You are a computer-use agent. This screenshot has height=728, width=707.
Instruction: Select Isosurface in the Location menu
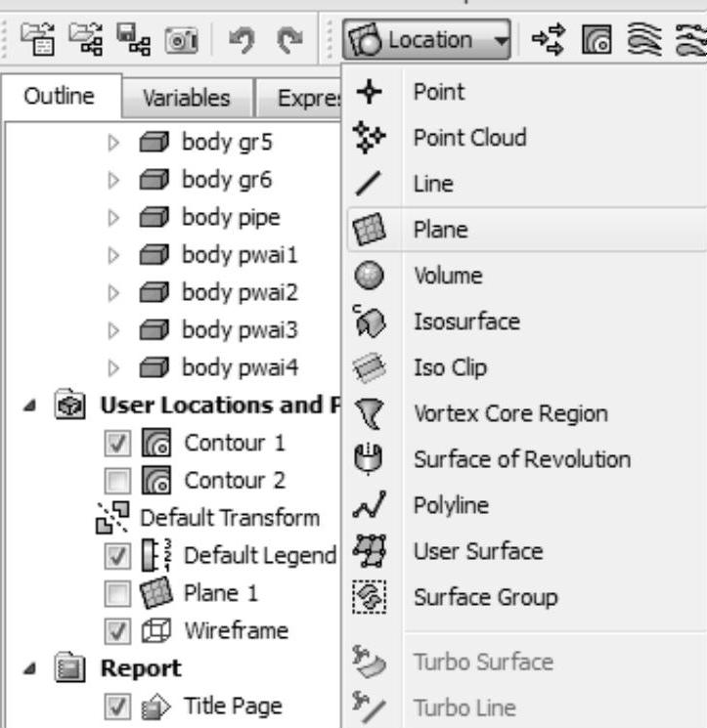coord(465,321)
